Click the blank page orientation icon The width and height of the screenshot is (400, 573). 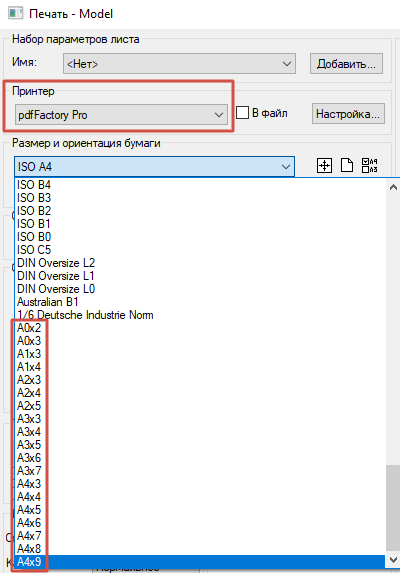(347, 166)
